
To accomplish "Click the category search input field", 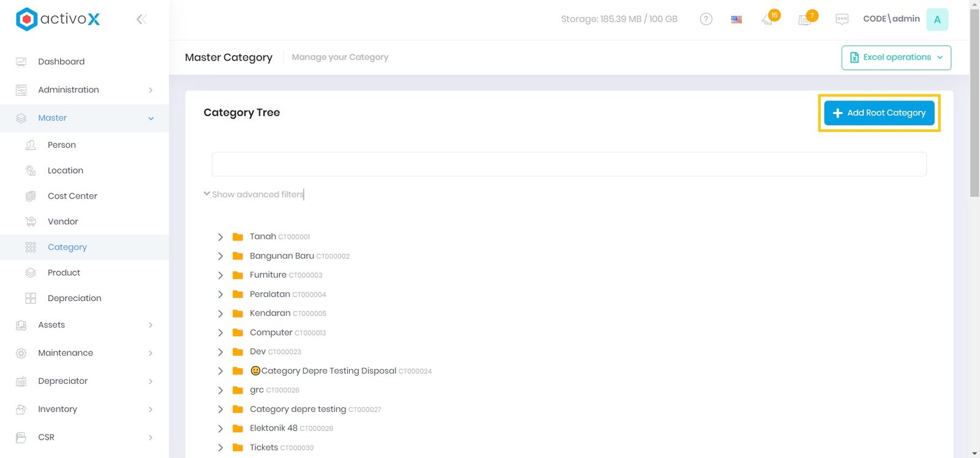I will coord(568,164).
